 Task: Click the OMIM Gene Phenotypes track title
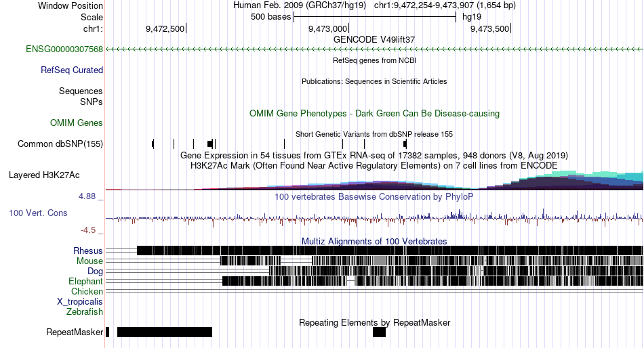click(x=374, y=113)
